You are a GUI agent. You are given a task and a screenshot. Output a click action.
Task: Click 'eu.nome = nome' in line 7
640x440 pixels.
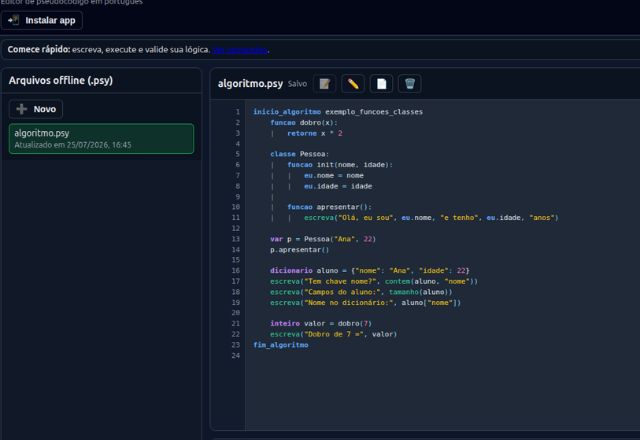[333, 175]
